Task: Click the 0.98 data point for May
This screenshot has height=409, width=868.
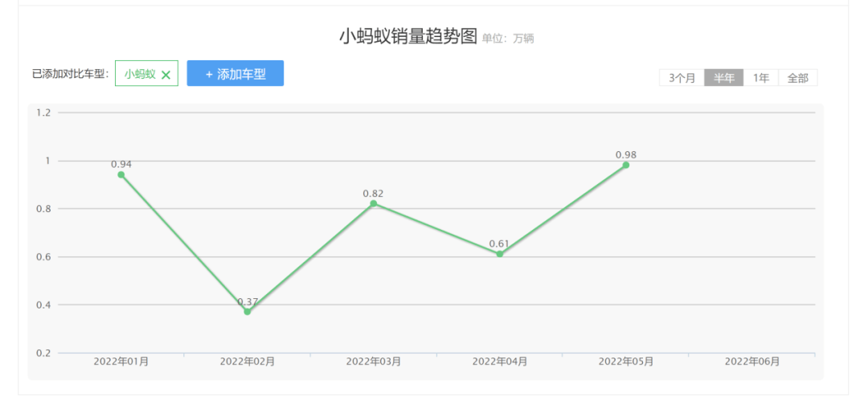Action: click(x=626, y=165)
